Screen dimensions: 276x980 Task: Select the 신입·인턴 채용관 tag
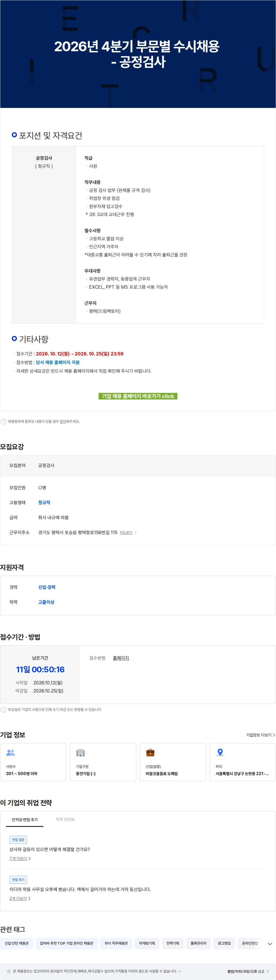(x=16, y=943)
